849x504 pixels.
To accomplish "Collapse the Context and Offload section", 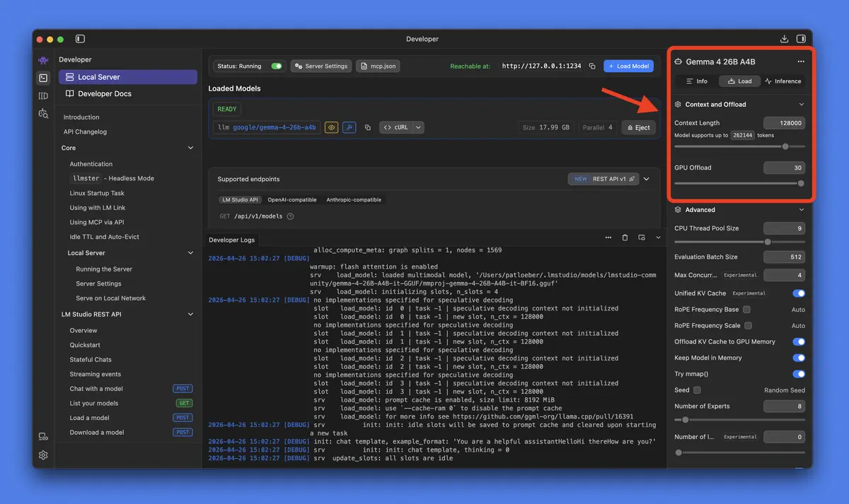I will 801,105.
